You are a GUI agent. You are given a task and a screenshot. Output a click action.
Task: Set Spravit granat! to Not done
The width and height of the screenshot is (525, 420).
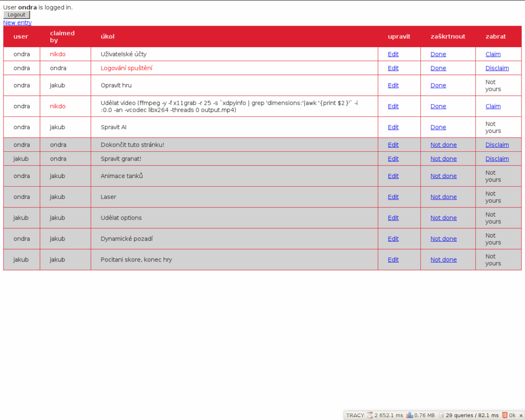pos(443,159)
